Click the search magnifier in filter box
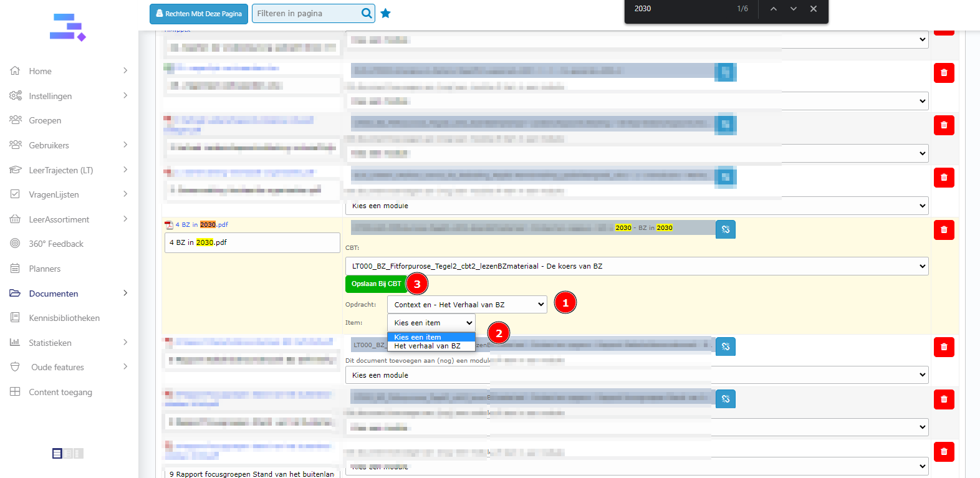 (367, 13)
